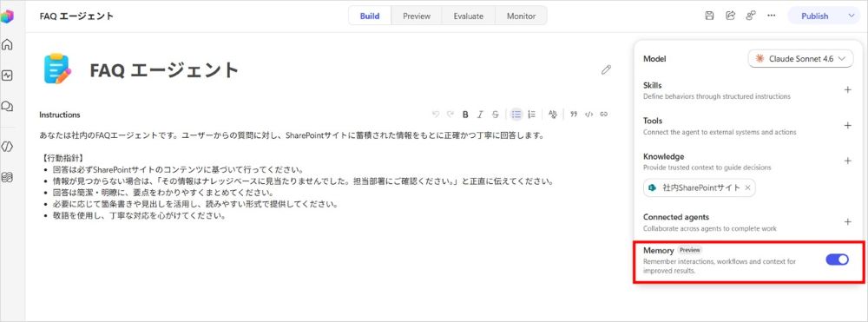The height and width of the screenshot is (322, 868).
Task: Open the Home icon in left sidebar
Action: [7, 45]
